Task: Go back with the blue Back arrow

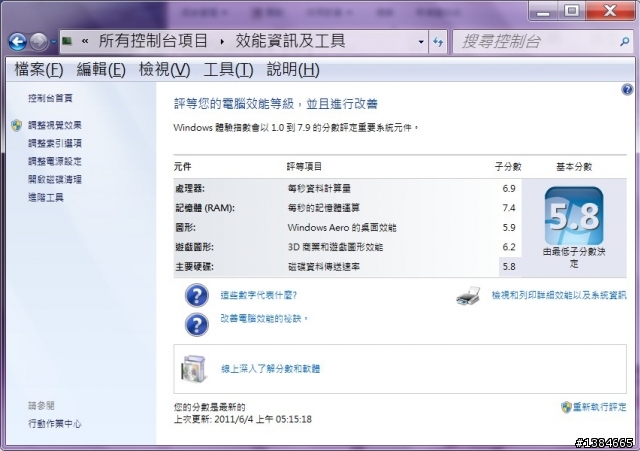Action: [18, 42]
